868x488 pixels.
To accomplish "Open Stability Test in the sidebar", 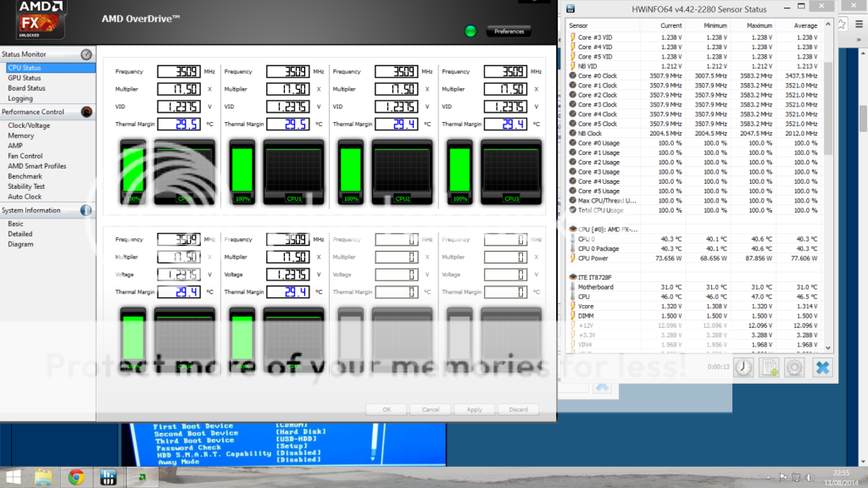I will 26,186.
